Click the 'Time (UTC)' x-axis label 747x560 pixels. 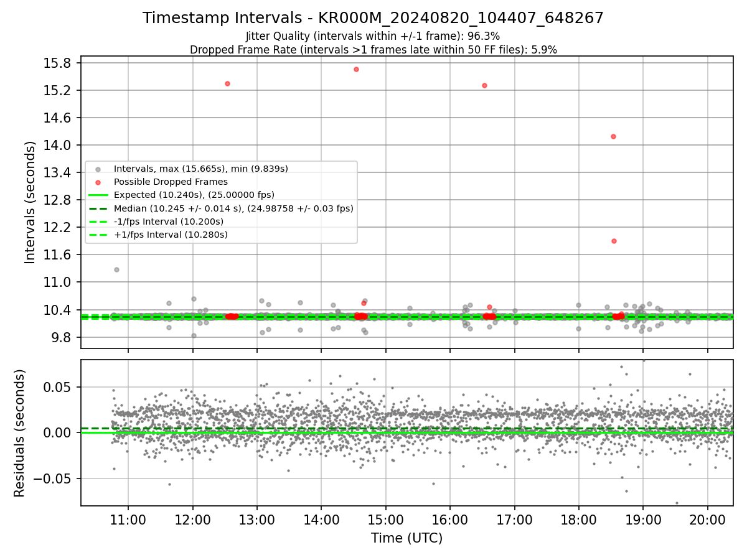coord(406,538)
